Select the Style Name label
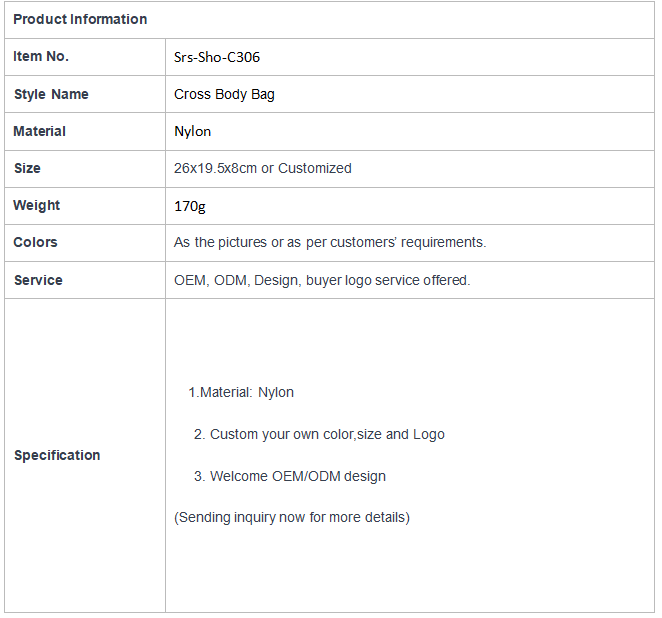This screenshot has height=618, width=662. click(52, 94)
